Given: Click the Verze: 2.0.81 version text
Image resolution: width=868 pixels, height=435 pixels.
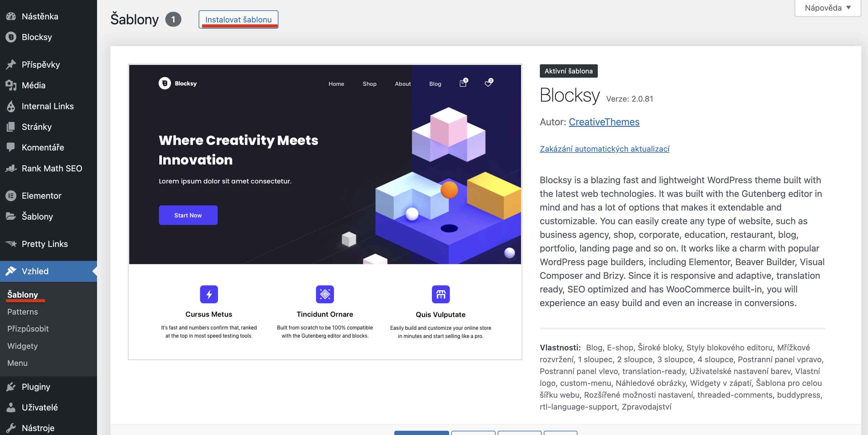Looking at the screenshot, I should pyautogui.click(x=629, y=99).
